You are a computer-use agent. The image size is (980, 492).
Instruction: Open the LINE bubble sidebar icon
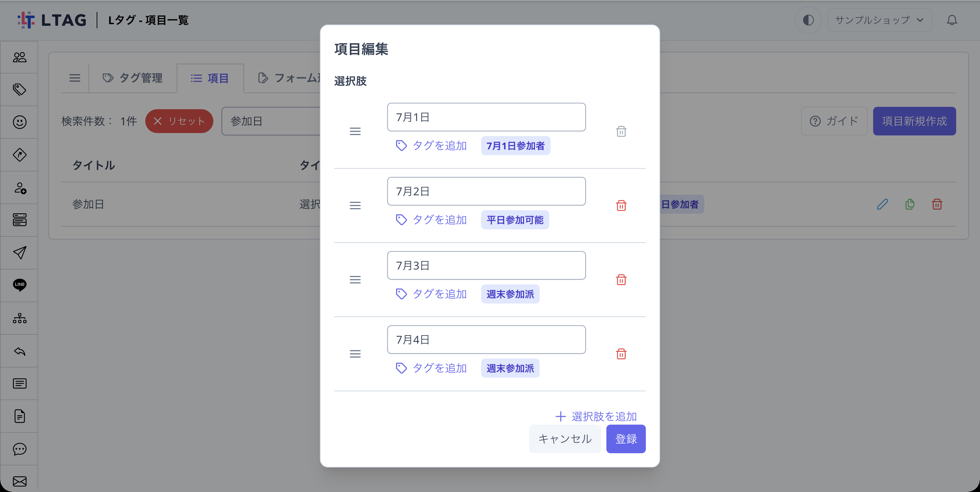coord(19,285)
